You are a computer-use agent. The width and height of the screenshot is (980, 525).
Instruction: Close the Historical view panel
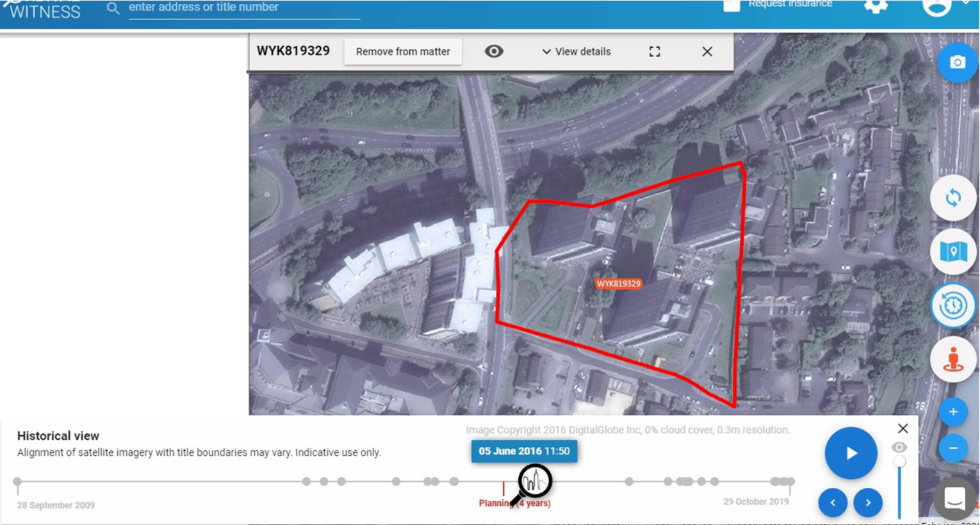click(902, 428)
